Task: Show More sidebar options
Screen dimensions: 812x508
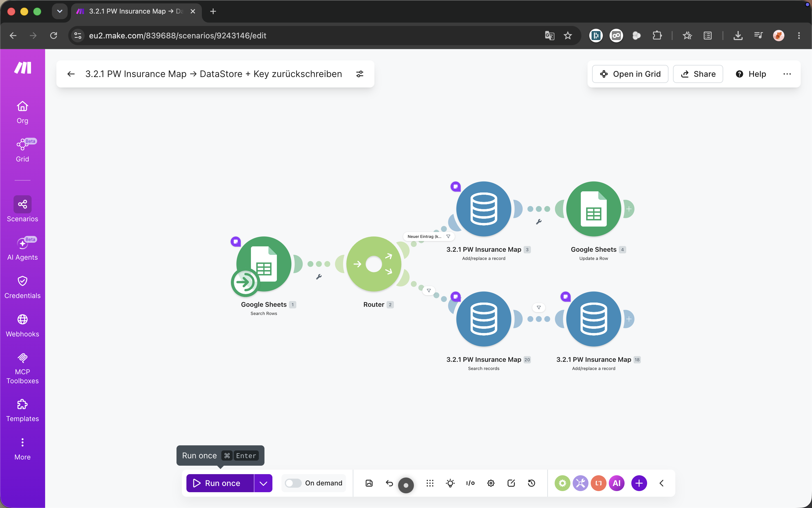Action: (23, 449)
